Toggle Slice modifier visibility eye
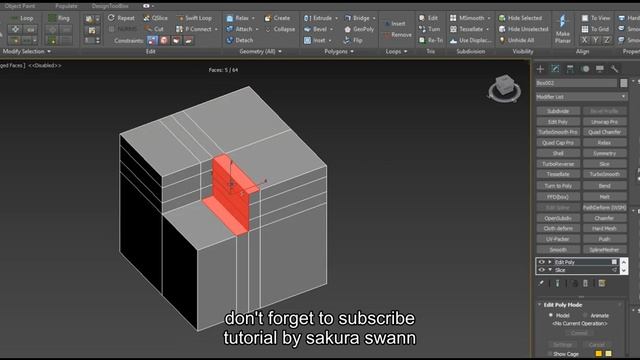640x360 pixels. click(x=541, y=270)
